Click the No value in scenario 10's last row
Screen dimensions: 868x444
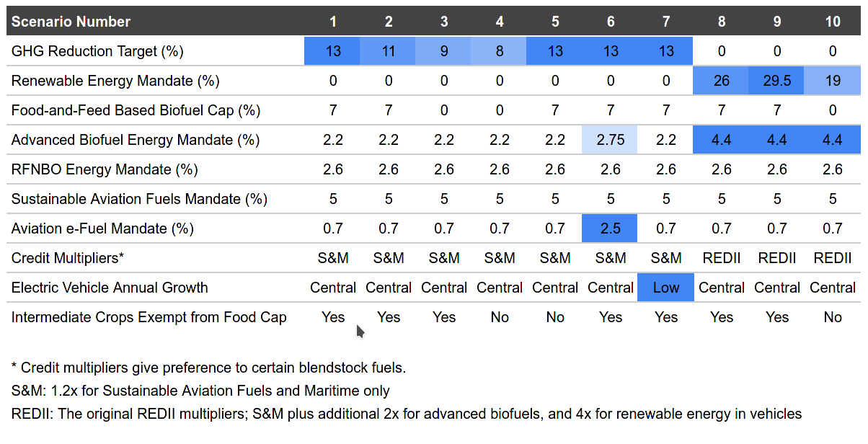click(833, 317)
